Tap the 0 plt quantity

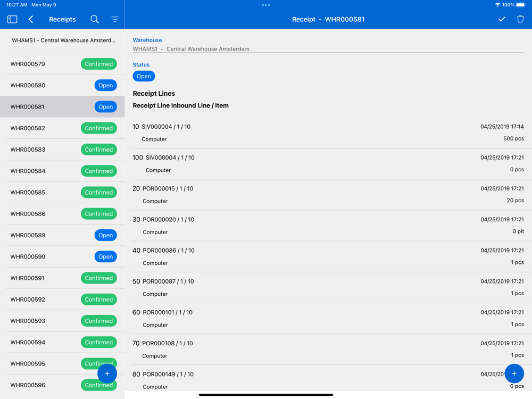[x=518, y=231]
